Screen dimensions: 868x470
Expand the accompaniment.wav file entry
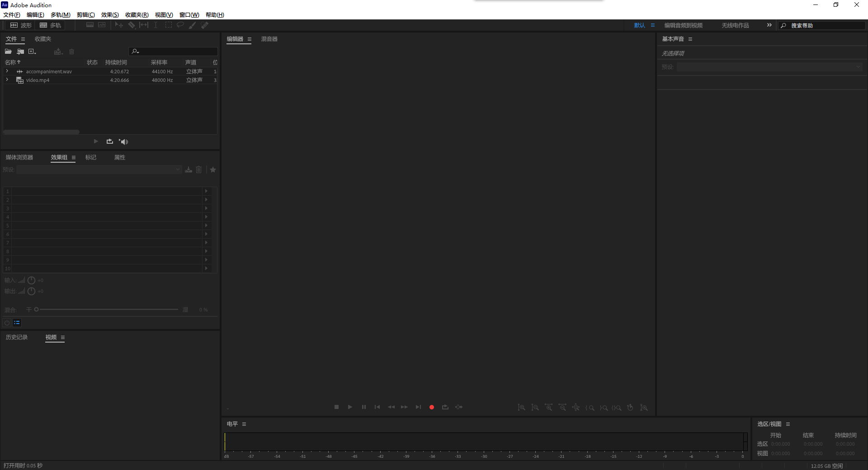point(7,71)
